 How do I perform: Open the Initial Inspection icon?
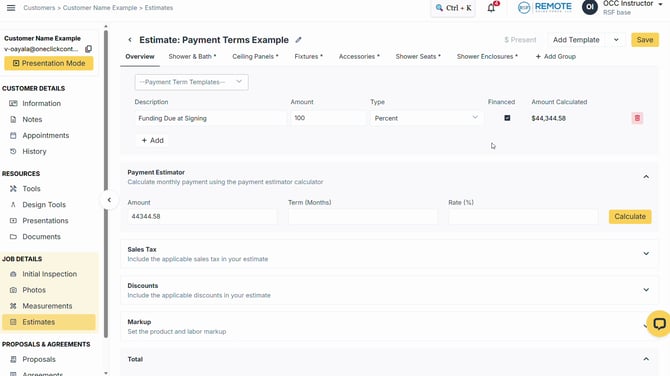tap(13, 274)
